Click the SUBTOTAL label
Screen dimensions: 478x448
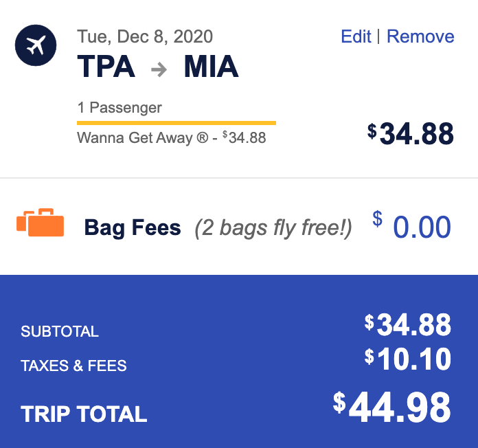point(60,331)
